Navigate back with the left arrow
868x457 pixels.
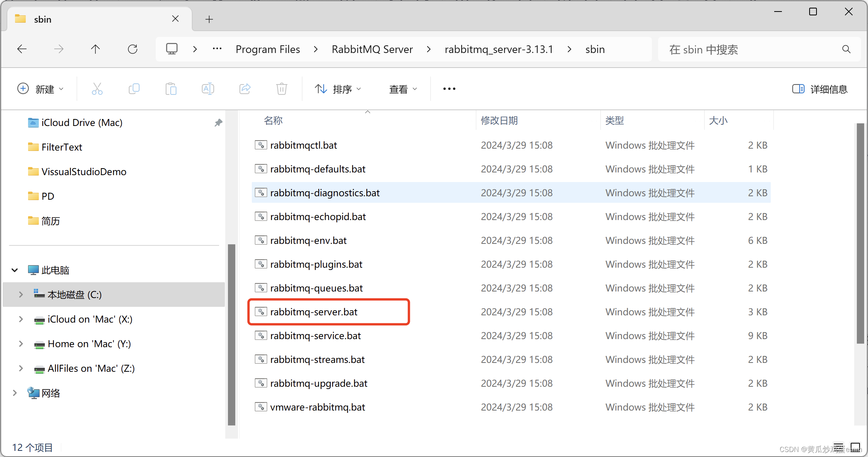coord(22,49)
